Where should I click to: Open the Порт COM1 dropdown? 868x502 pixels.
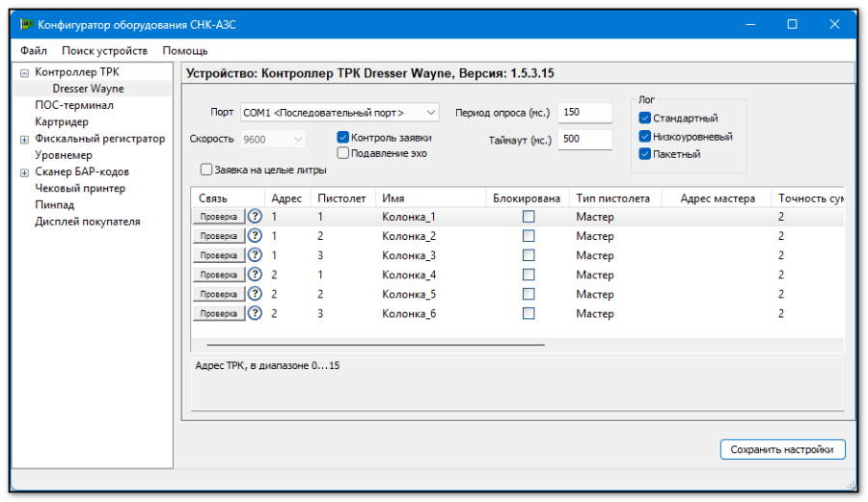(339, 113)
